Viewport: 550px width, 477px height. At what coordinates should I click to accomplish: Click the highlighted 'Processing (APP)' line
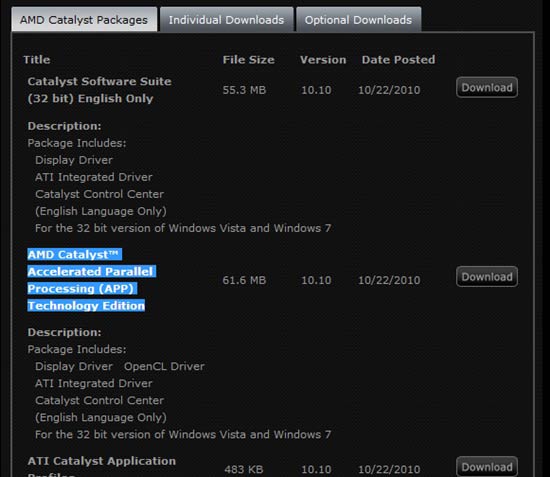82,289
